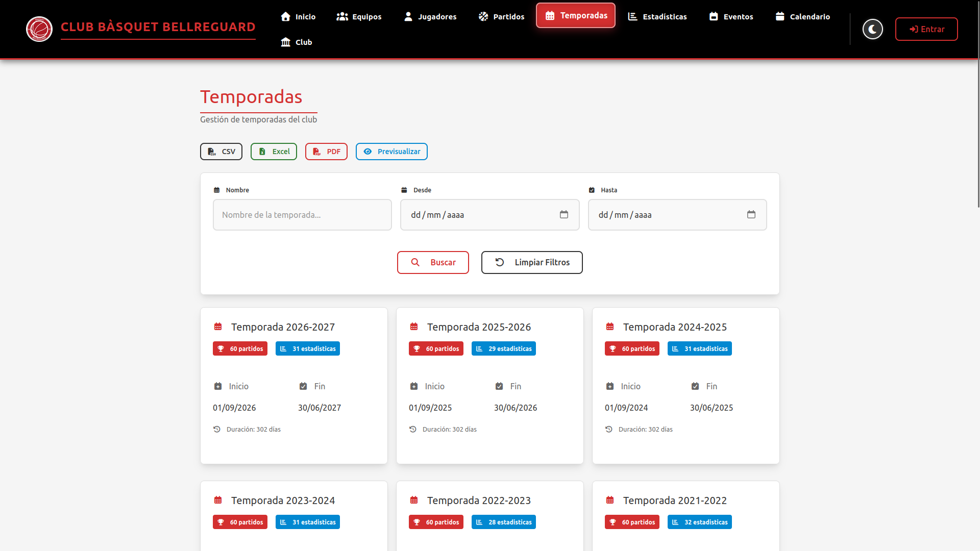Open the Equipos menu item
The width and height of the screenshot is (980, 551).
(x=359, y=16)
